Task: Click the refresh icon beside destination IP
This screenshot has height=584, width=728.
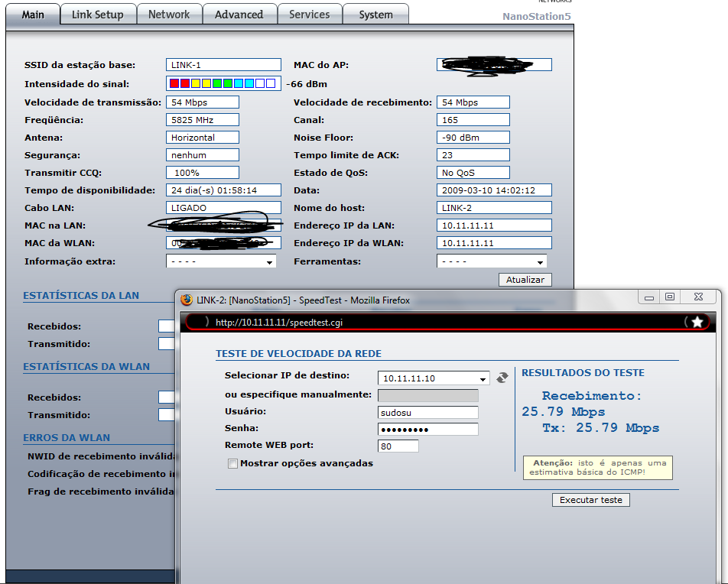Action: coord(502,378)
